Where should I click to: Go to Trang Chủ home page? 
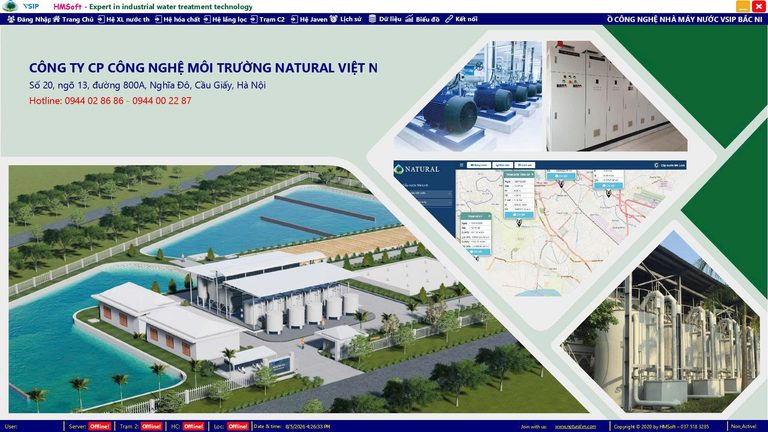pyautogui.click(x=73, y=19)
